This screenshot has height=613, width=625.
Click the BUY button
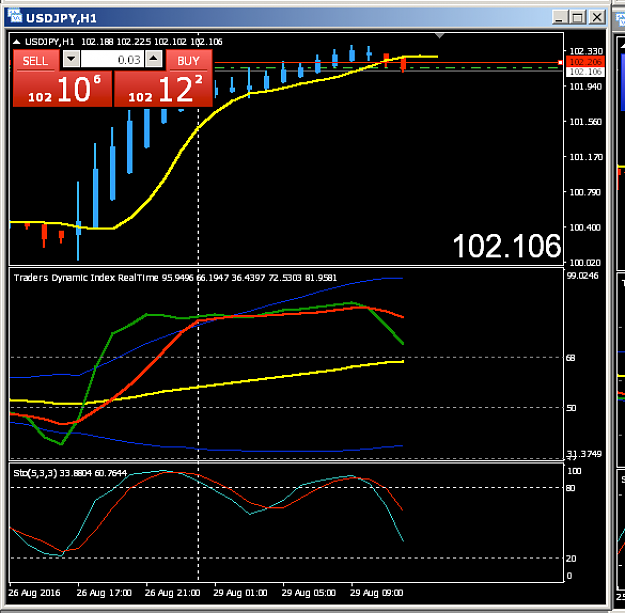click(189, 61)
